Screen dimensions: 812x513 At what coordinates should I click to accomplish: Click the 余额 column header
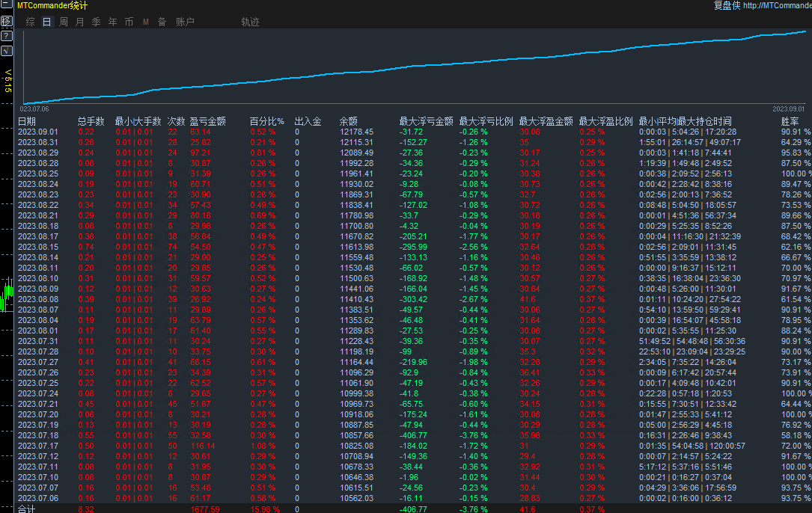349,121
